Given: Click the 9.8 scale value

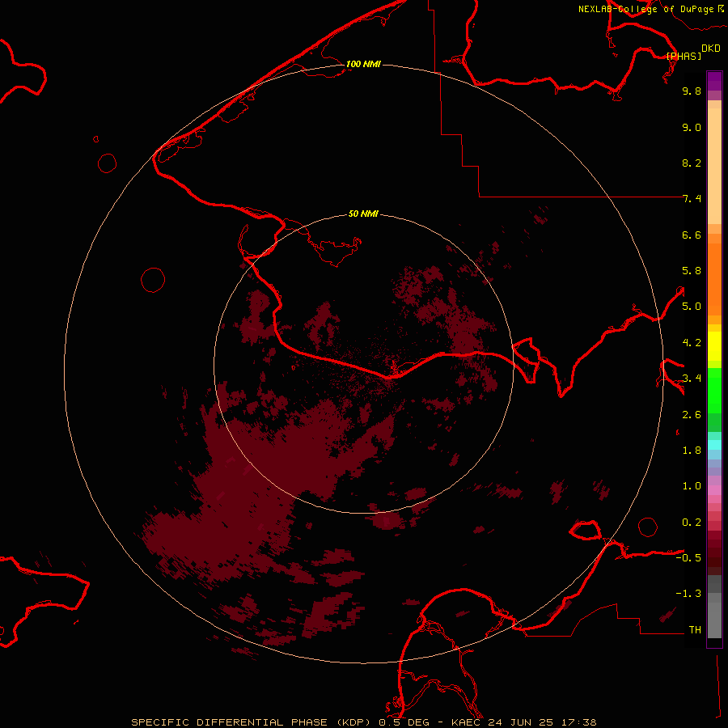Looking at the screenshot, I should tap(692, 91).
